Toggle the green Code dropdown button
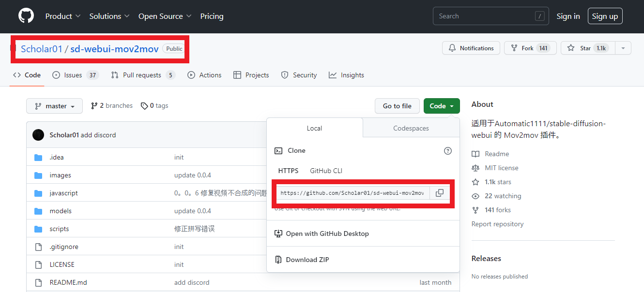This screenshot has width=644, height=292. [442, 106]
